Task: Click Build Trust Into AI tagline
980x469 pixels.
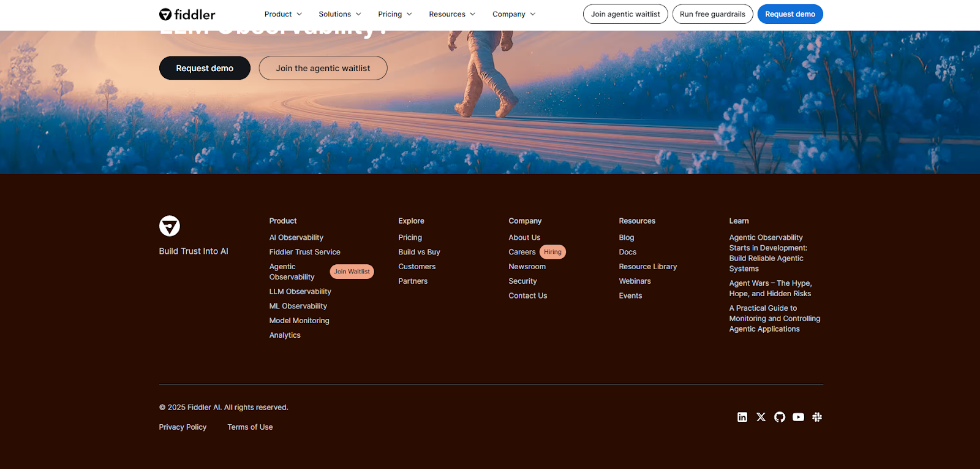Action: pos(194,251)
